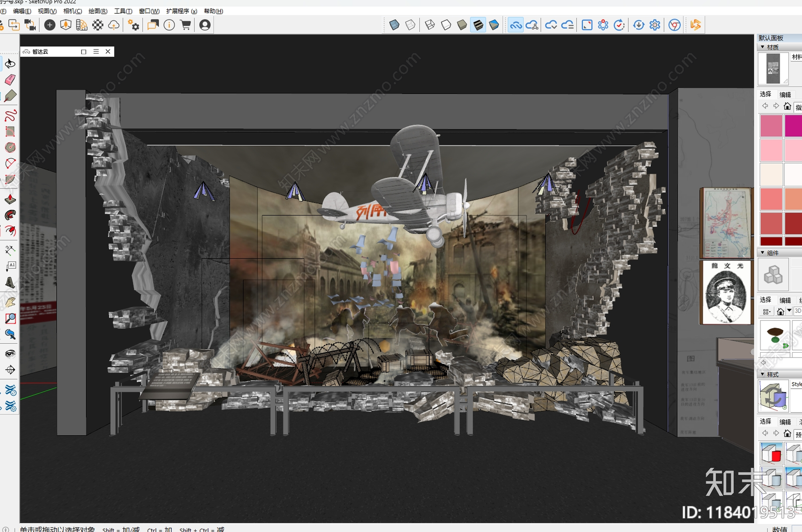Switch to Shaded face style
802x532 pixels.
click(x=462, y=25)
